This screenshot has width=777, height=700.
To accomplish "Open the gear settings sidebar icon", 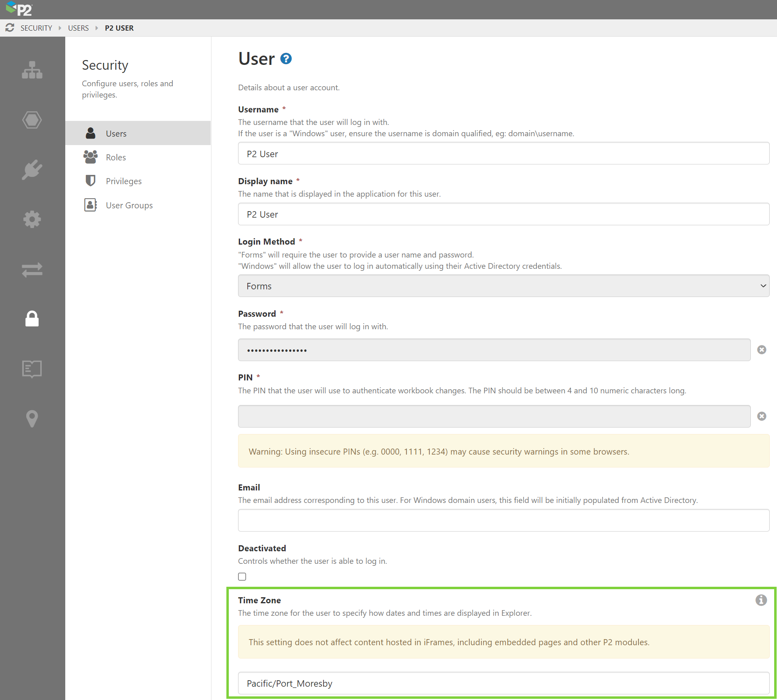I will [x=32, y=220].
